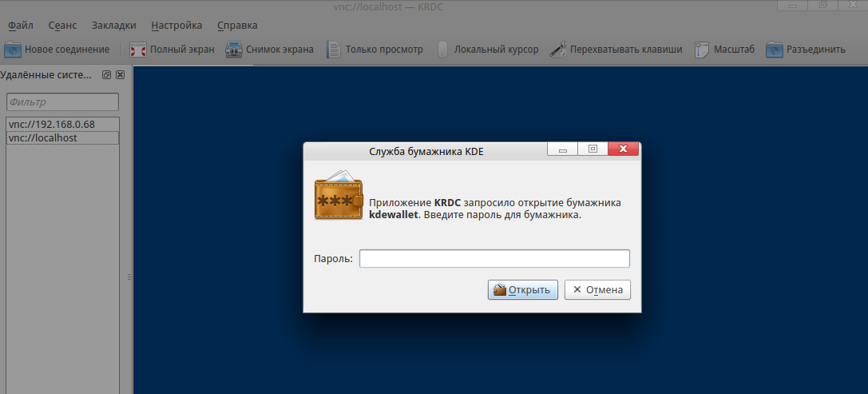Image resolution: width=868 pixels, height=394 pixels.
Task: Open the Файл menu
Action: (x=21, y=26)
